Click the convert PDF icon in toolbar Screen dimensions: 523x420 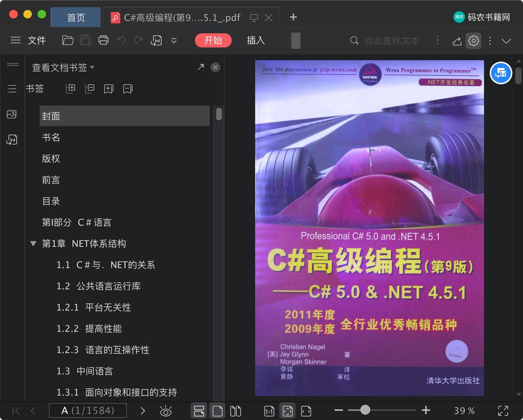[x=156, y=41]
